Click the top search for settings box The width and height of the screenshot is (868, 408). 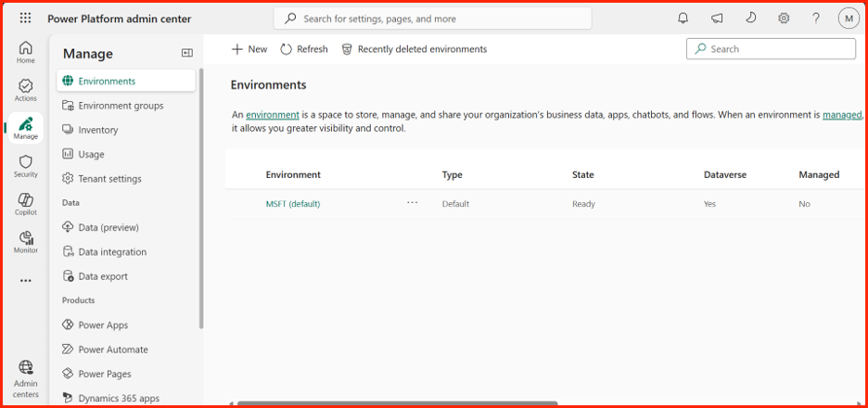click(432, 19)
